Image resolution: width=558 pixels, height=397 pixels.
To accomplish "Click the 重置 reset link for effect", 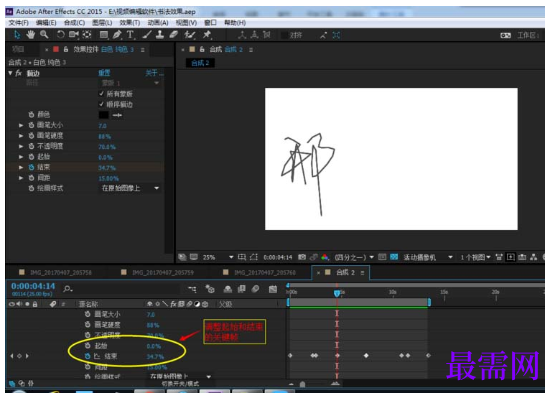I will 104,73.
